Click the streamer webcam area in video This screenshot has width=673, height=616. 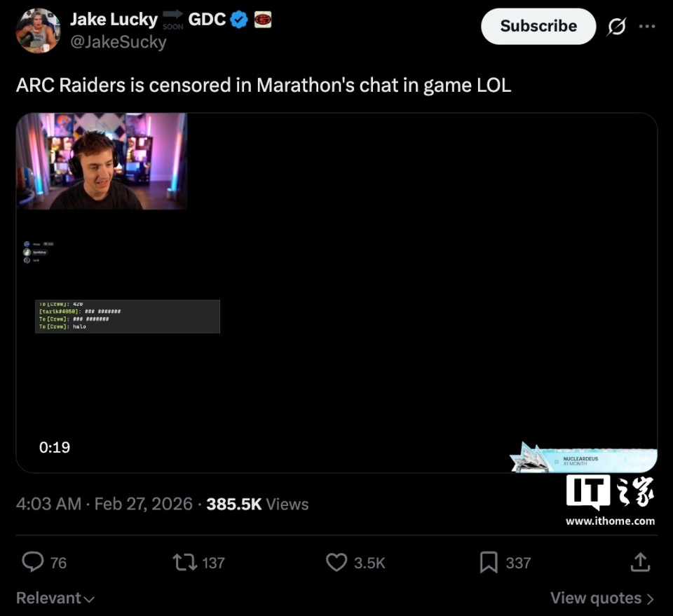point(102,161)
